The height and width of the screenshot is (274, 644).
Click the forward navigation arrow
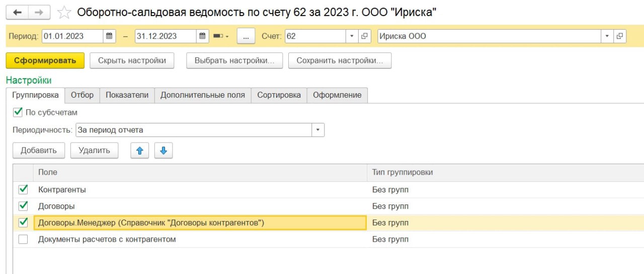[39, 13]
